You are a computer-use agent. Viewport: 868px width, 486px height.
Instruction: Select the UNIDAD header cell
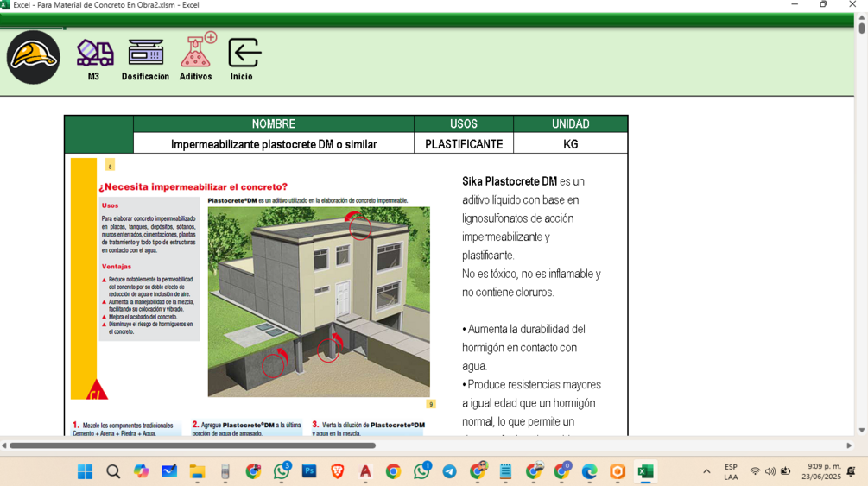pos(570,124)
